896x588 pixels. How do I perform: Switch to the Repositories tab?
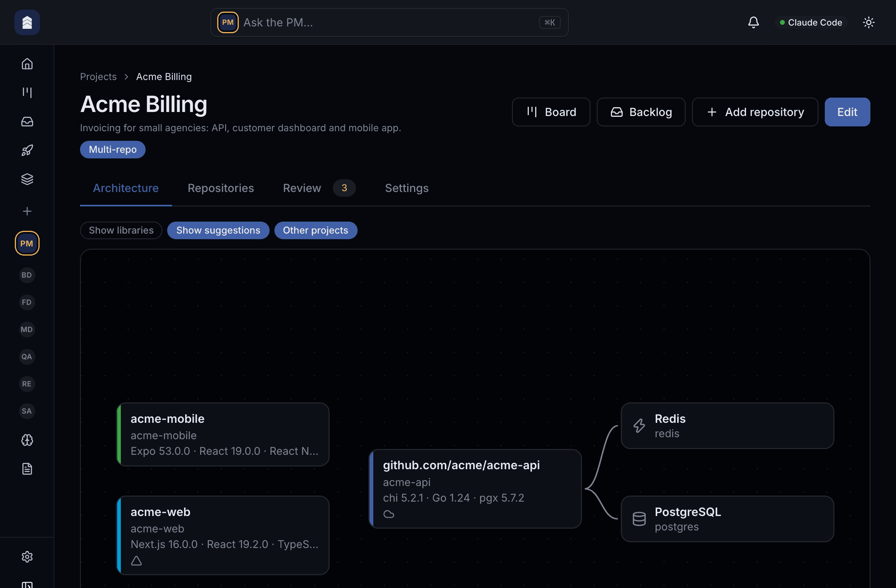pos(221,188)
